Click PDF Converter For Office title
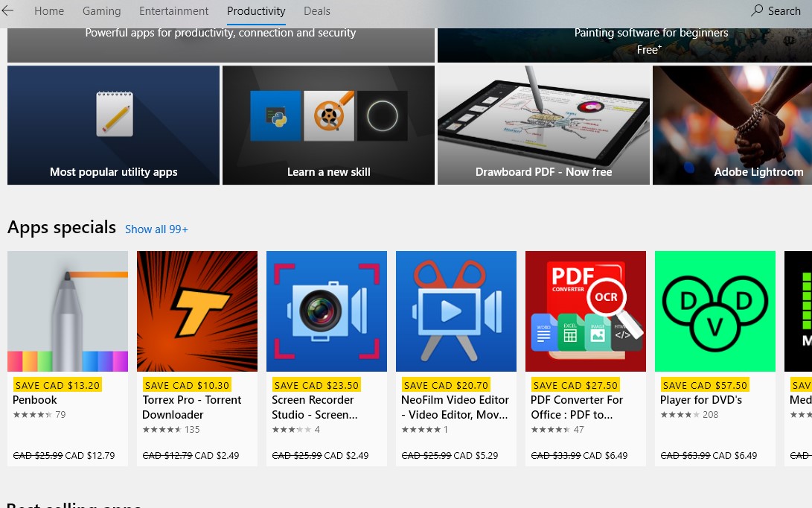Viewport: 812px width, 508px height. coord(576,407)
